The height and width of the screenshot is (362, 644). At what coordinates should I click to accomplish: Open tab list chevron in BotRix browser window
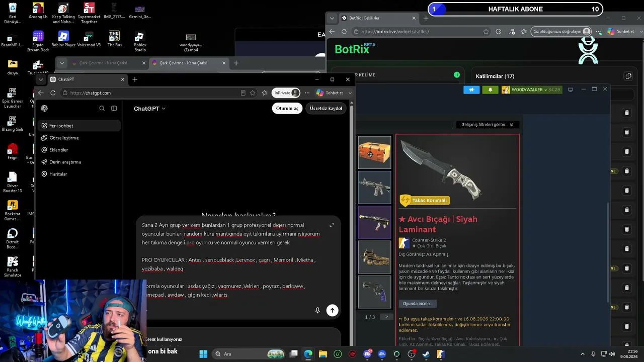(332, 18)
